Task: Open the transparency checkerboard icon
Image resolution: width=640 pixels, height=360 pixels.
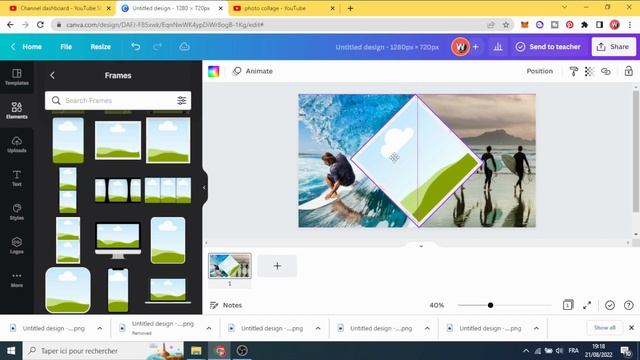Action: [x=589, y=71]
